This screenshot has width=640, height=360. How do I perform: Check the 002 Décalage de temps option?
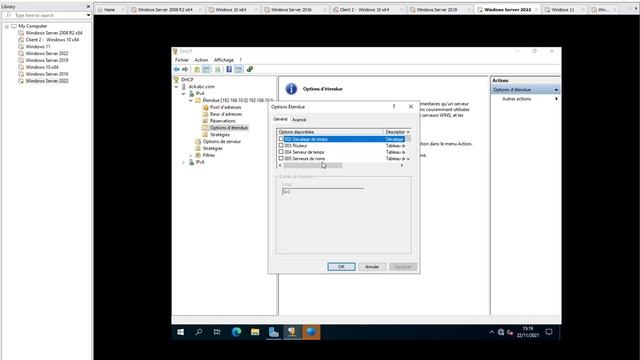click(x=281, y=139)
